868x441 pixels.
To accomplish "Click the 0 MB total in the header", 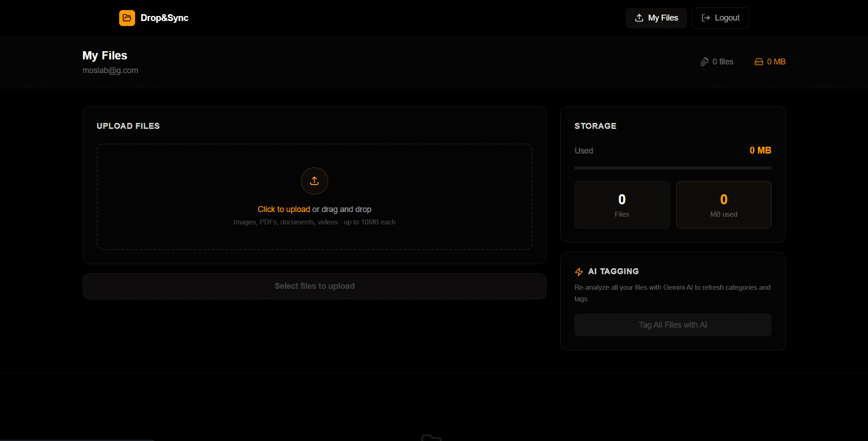I will [776, 61].
